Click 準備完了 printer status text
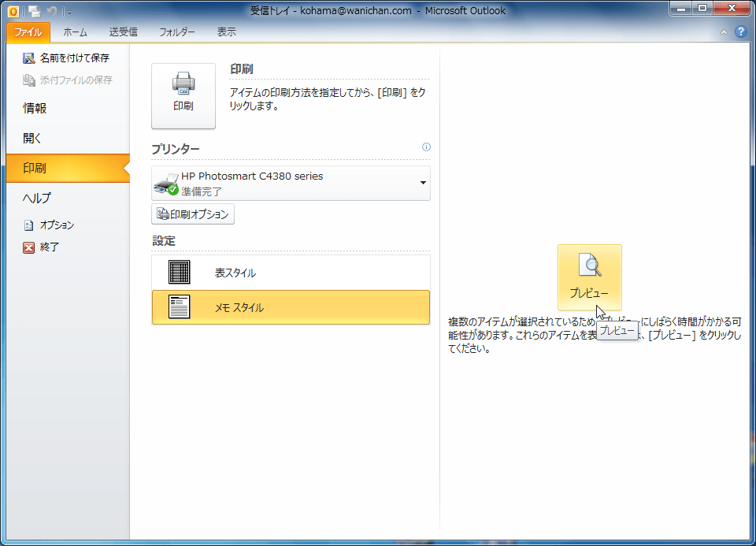 (x=202, y=191)
